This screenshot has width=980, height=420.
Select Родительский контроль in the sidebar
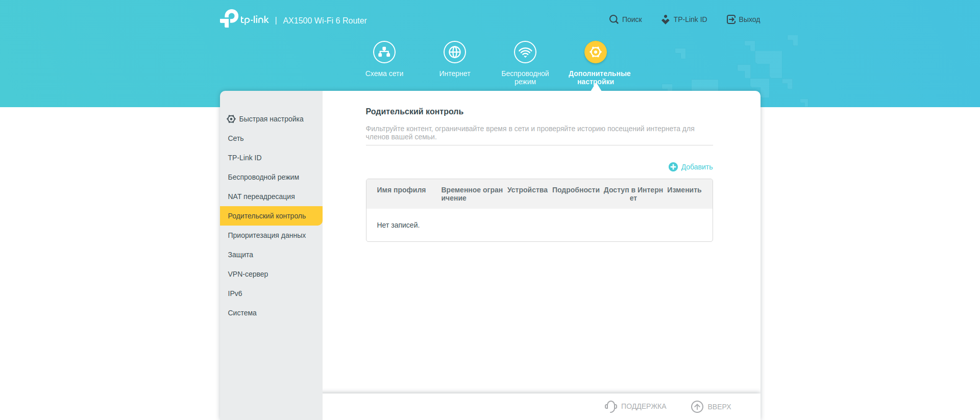pos(267,216)
